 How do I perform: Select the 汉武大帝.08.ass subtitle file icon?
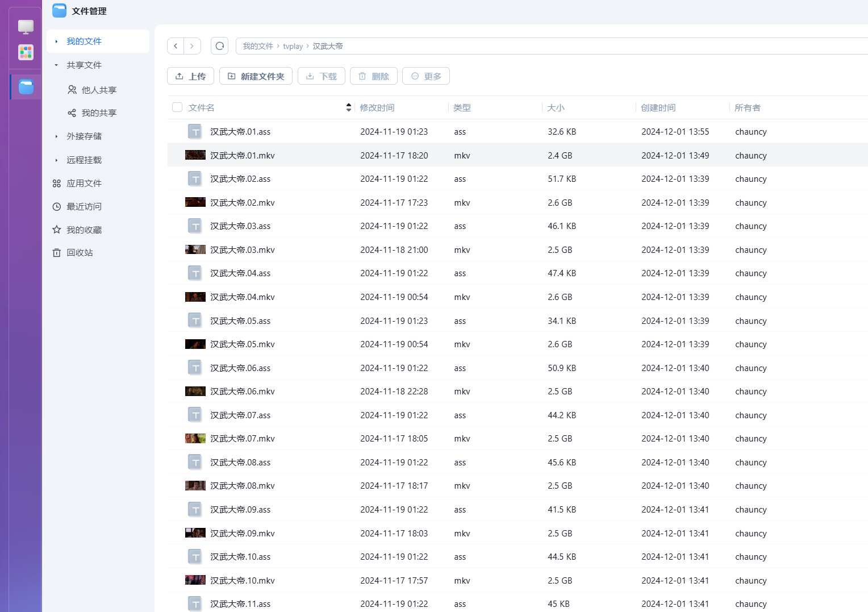click(x=195, y=463)
